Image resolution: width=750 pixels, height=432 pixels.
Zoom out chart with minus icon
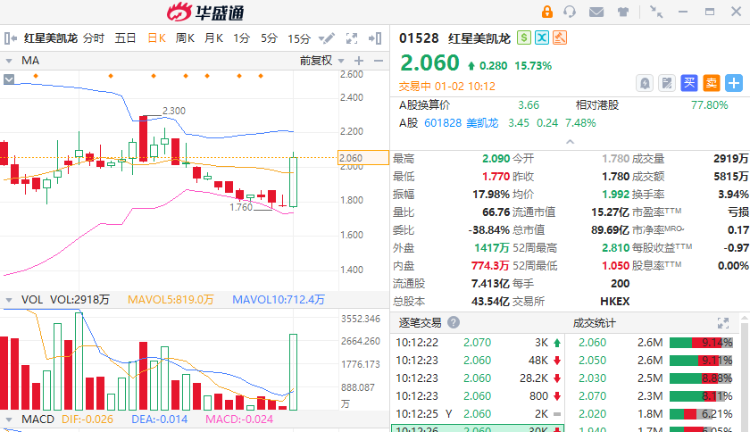378,61
